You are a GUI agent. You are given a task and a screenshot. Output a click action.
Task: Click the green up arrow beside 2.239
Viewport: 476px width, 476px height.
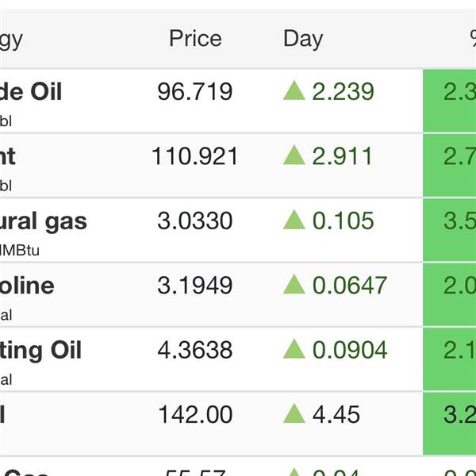pyautogui.click(x=294, y=91)
